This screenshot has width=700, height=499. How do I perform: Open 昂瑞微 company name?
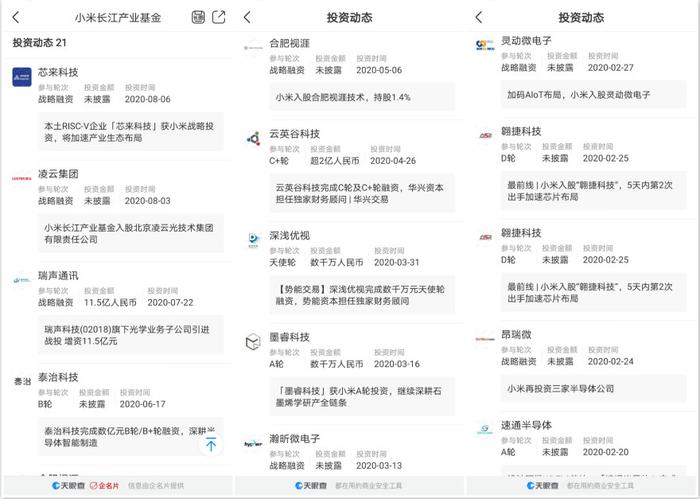click(x=516, y=334)
